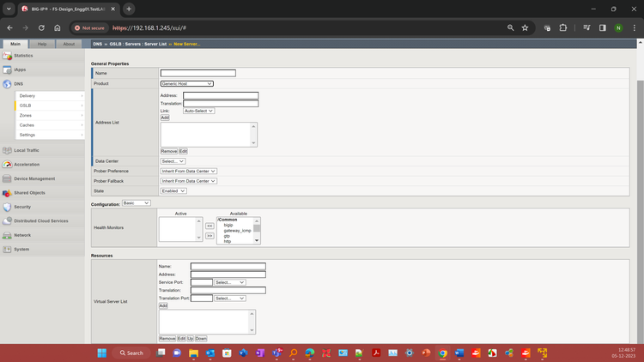The height and width of the screenshot is (362, 644).
Task: Expand the Data Center select dropdown
Action: [x=172, y=161]
